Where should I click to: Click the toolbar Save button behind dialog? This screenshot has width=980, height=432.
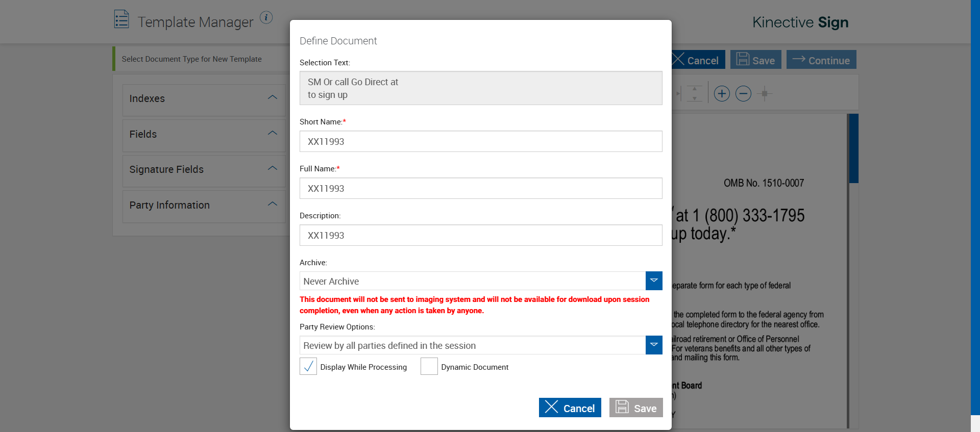pyautogui.click(x=755, y=60)
